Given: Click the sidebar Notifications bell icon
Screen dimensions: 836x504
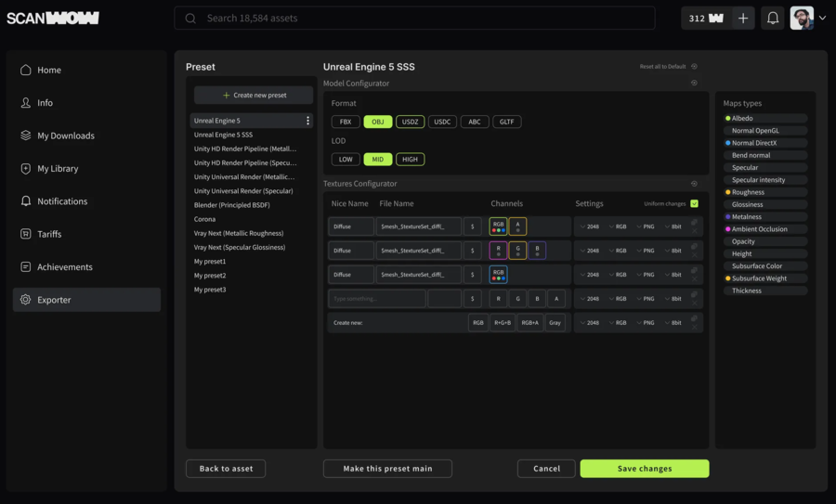Looking at the screenshot, I should pyautogui.click(x=26, y=200).
